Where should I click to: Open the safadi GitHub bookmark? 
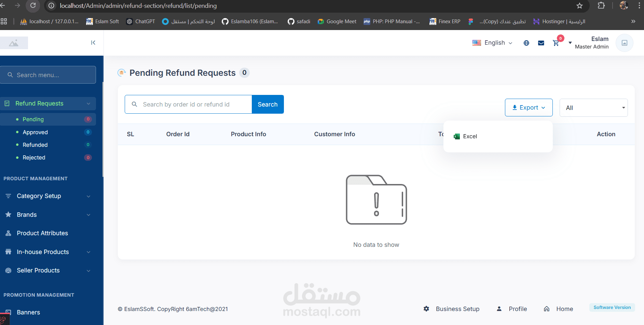click(x=299, y=22)
